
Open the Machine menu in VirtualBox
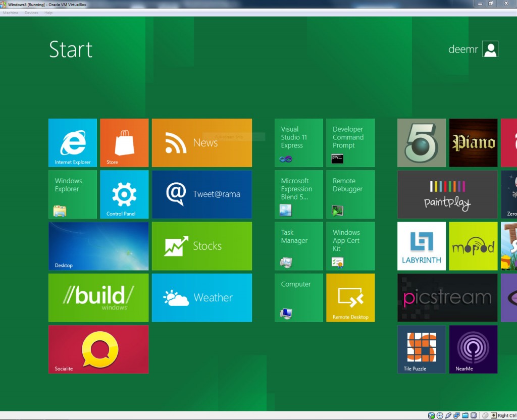tap(10, 13)
